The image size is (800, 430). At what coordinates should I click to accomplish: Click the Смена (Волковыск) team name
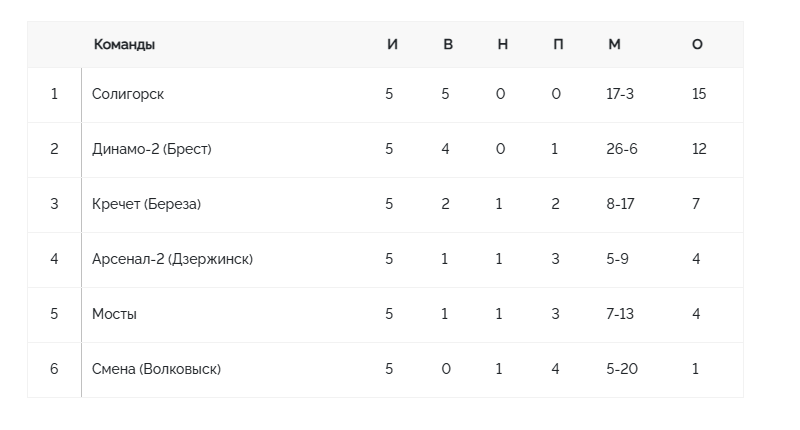point(156,369)
